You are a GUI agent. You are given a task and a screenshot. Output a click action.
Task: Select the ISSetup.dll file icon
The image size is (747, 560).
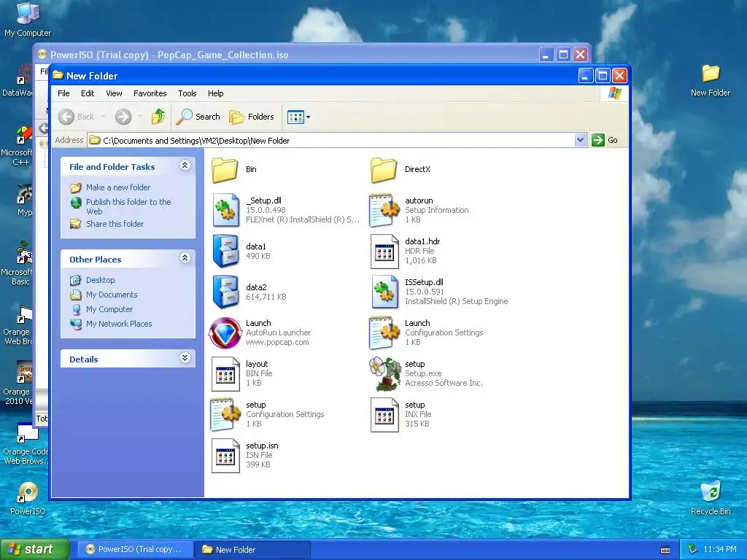click(x=385, y=292)
